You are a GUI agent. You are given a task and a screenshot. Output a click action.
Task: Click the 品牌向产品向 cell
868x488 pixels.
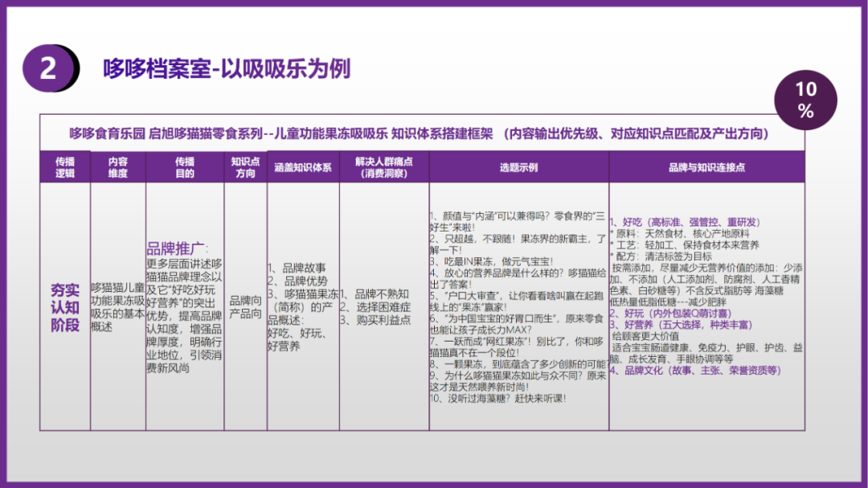click(245, 307)
